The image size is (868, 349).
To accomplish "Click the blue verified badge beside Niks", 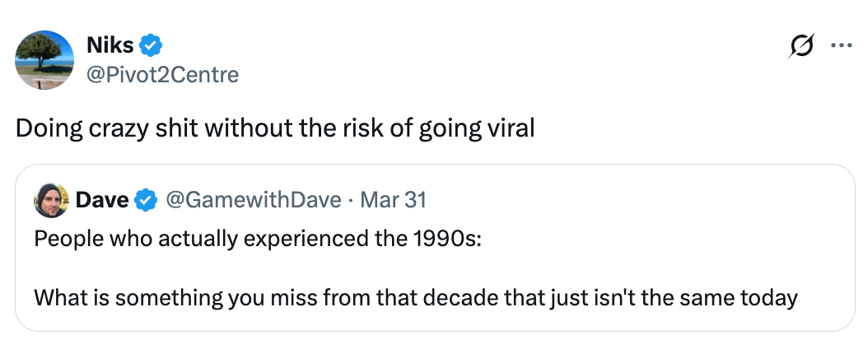I will (x=151, y=46).
